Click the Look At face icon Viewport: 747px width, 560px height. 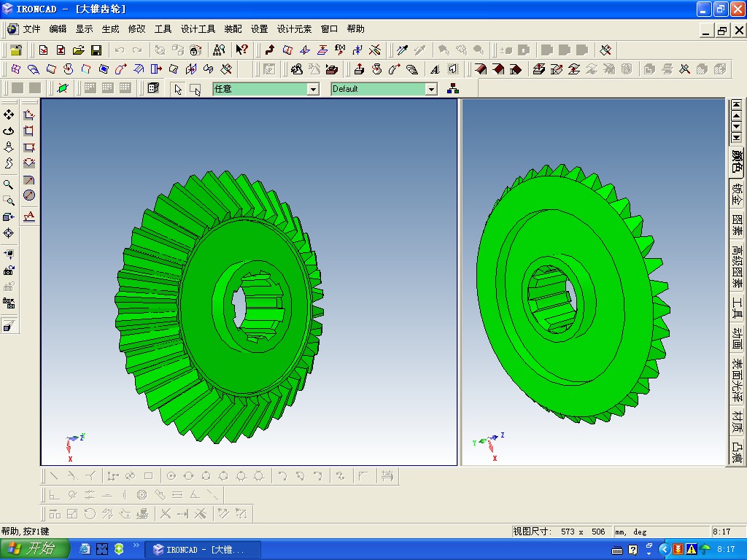point(9,217)
